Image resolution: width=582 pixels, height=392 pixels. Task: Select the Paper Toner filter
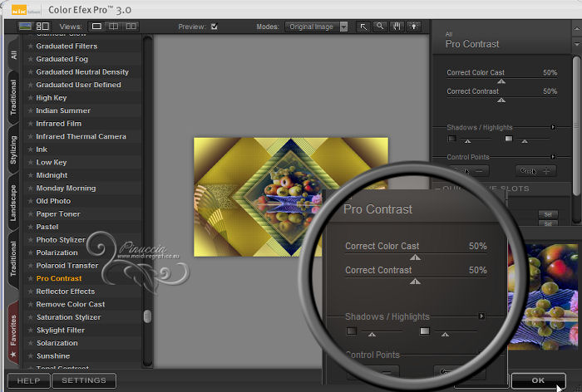(x=58, y=214)
